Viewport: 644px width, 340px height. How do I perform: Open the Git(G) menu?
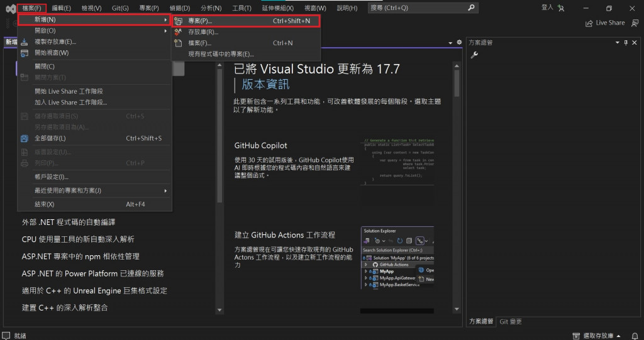[120, 8]
